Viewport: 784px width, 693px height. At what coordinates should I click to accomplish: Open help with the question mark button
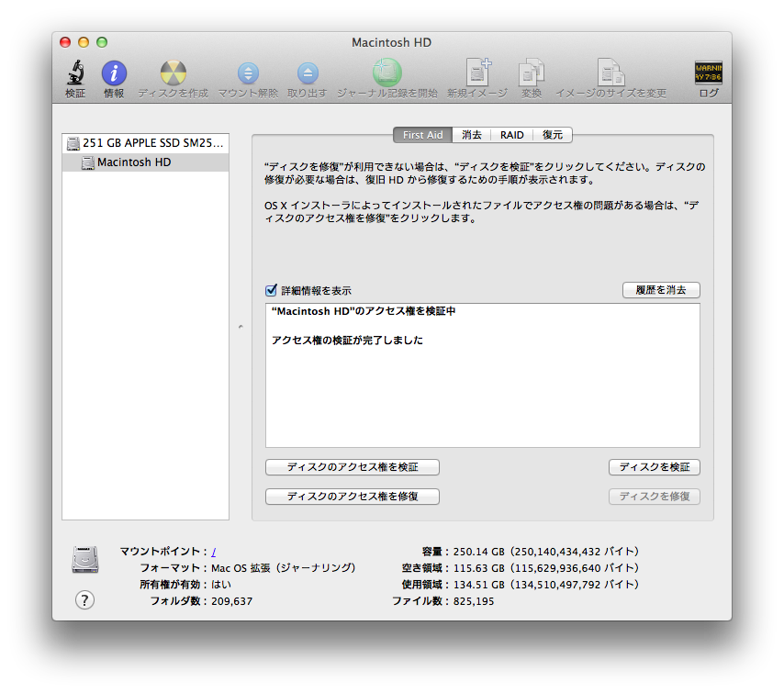(x=84, y=599)
